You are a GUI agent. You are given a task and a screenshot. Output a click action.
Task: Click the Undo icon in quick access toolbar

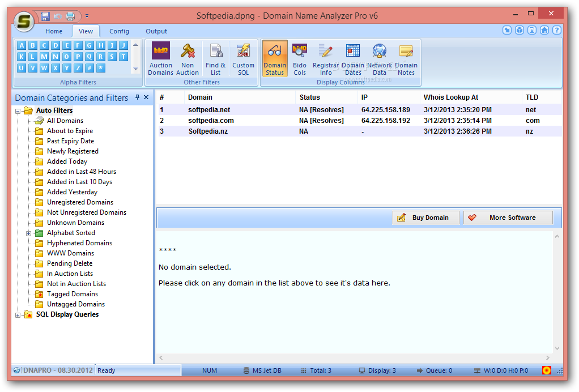[58, 16]
